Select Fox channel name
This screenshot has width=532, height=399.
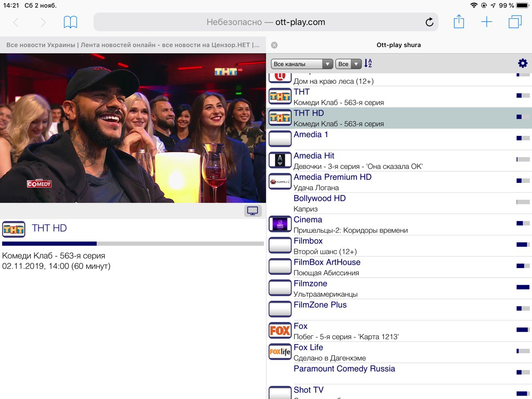click(x=300, y=326)
